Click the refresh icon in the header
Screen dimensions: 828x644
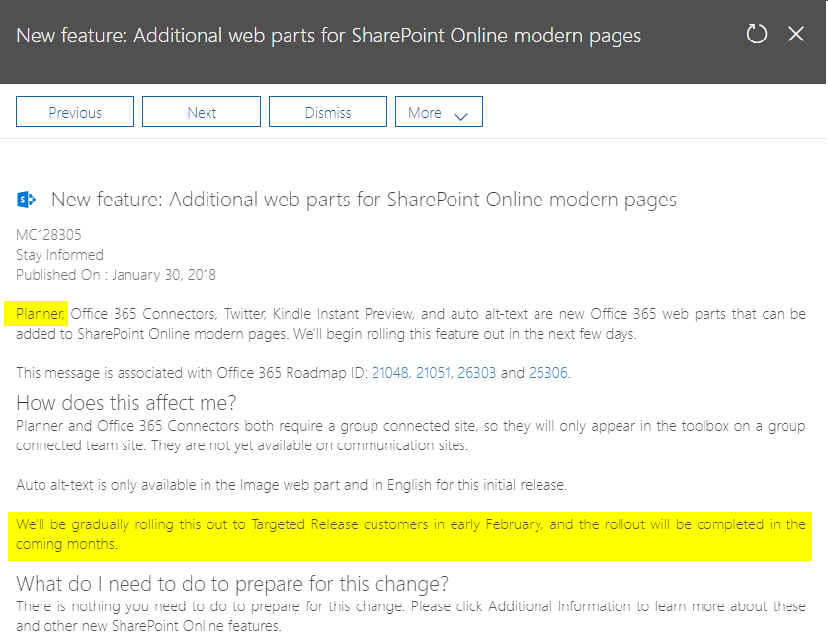756,34
